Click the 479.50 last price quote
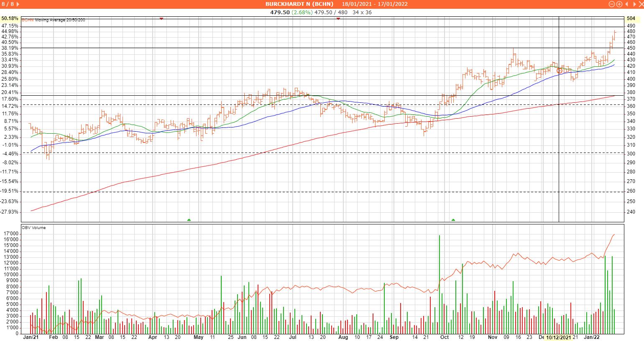 pyautogui.click(x=280, y=13)
